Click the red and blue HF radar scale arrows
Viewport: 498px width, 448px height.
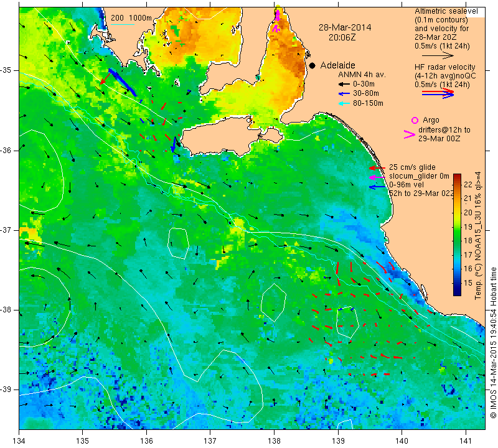pyautogui.click(x=438, y=93)
